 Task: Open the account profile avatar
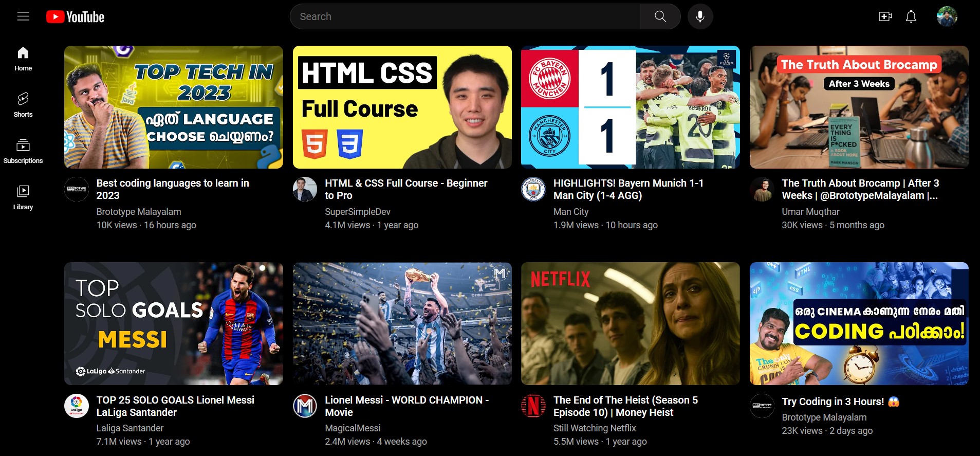[x=947, y=16]
